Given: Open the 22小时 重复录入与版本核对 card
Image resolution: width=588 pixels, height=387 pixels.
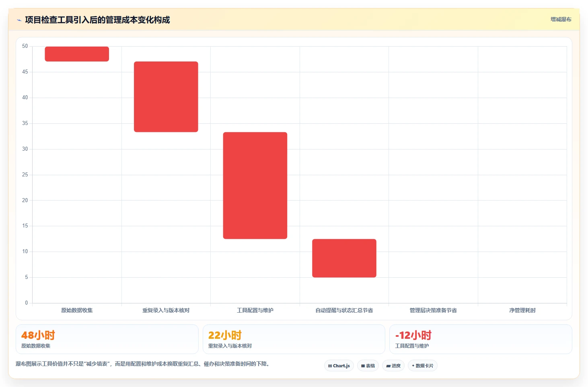Looking at the screenshot, I should pos(294,339).
